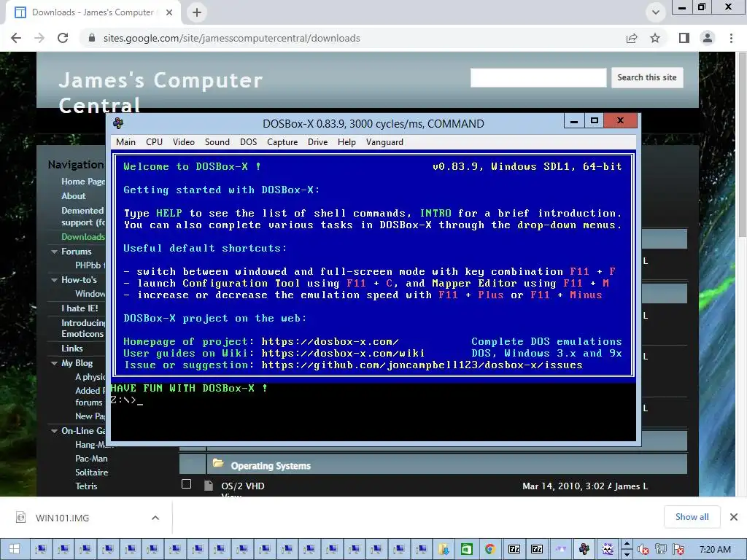Viewport: 747px width, 560px height.
Task: Open the Tetris game link
Action: [x=86, y=486]
